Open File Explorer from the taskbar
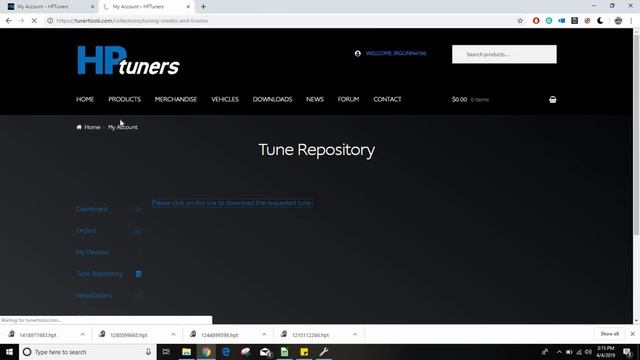 [187, 352]
